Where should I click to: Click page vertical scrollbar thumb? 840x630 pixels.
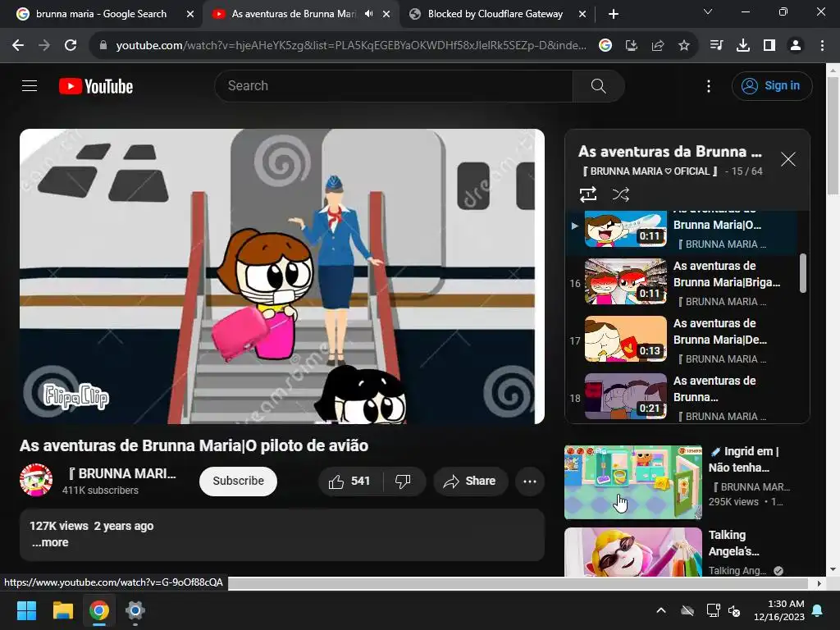click(x=833, y=135)
